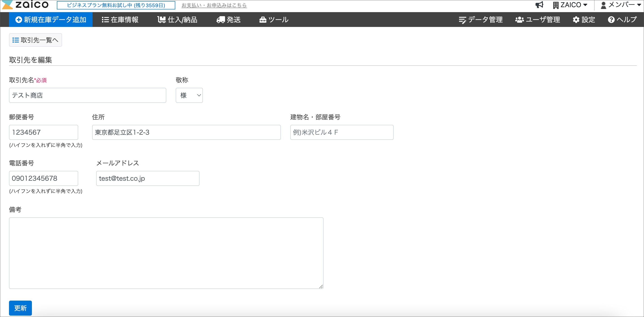
Task: Go back using 取引先一覧へ button
Action: [x=35, y=40]
